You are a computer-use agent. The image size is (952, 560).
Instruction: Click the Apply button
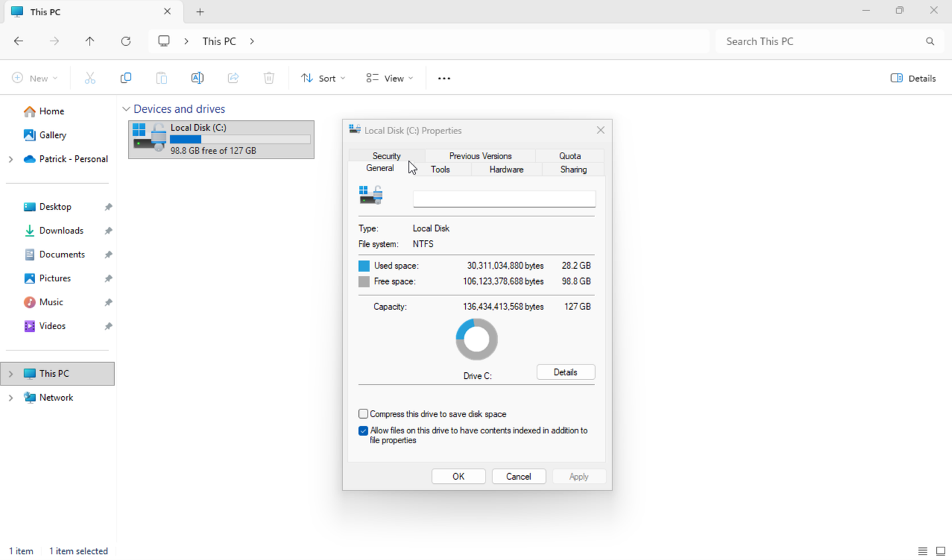pos(578,476)
